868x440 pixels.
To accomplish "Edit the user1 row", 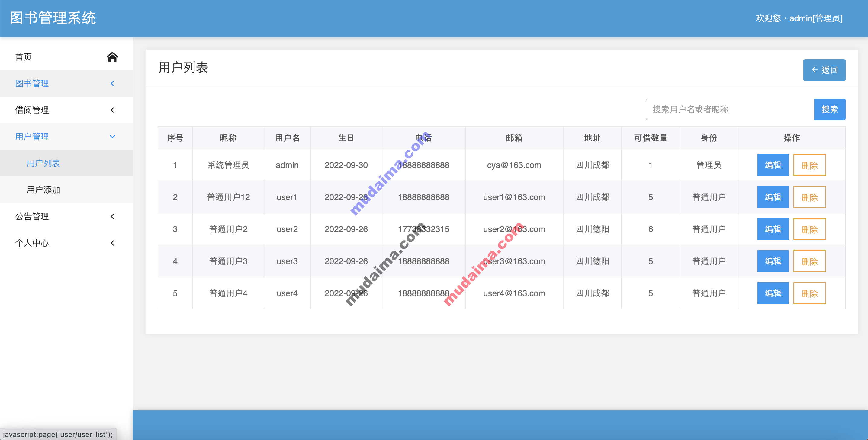I will click(x=773, y=197).
